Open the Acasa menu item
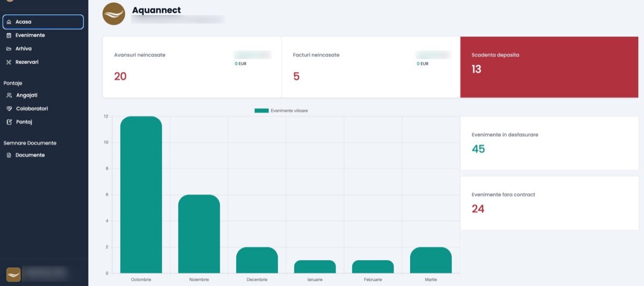Viewport: 644px width, 286px height. click(x=43, y=22)
